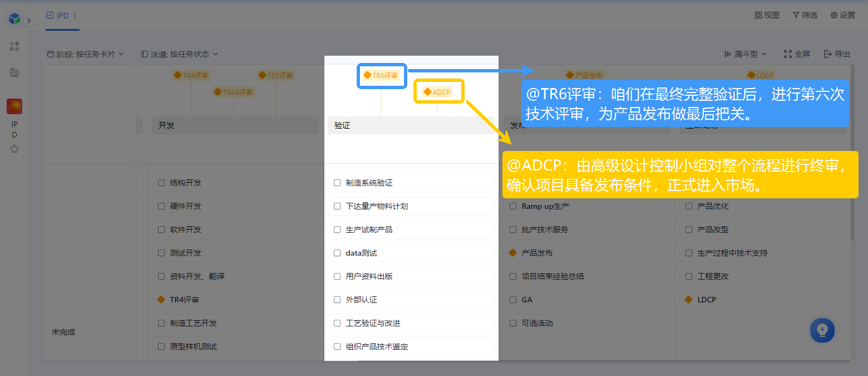Click the horizontal scrollbar at the bottom
This screenshot has width=868, height=376.
click(604, 361)
